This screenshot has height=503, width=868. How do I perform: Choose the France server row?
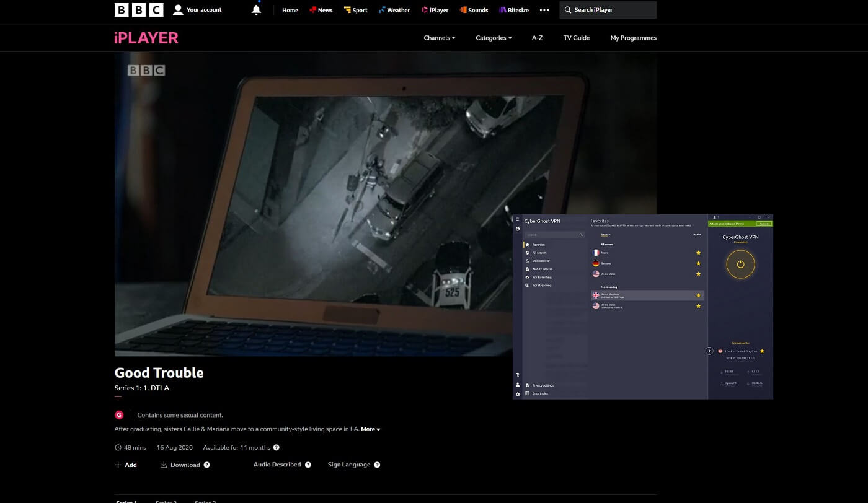tap(647, 253)
